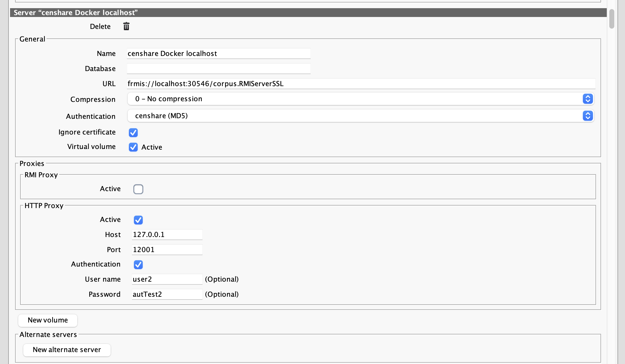Open the Authentication method dropdown
The image size is (625, 364).
tap(361, 116)
